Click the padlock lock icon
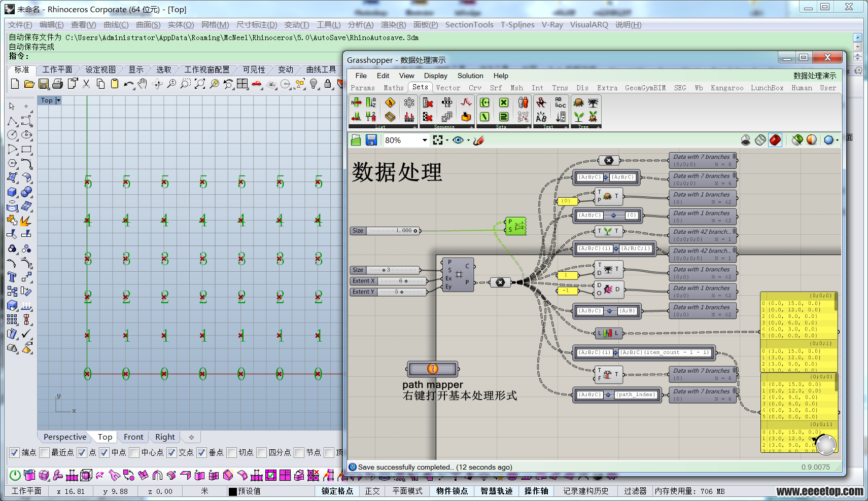The width and height of the screenshot is (868, 501). click(328, 84)
